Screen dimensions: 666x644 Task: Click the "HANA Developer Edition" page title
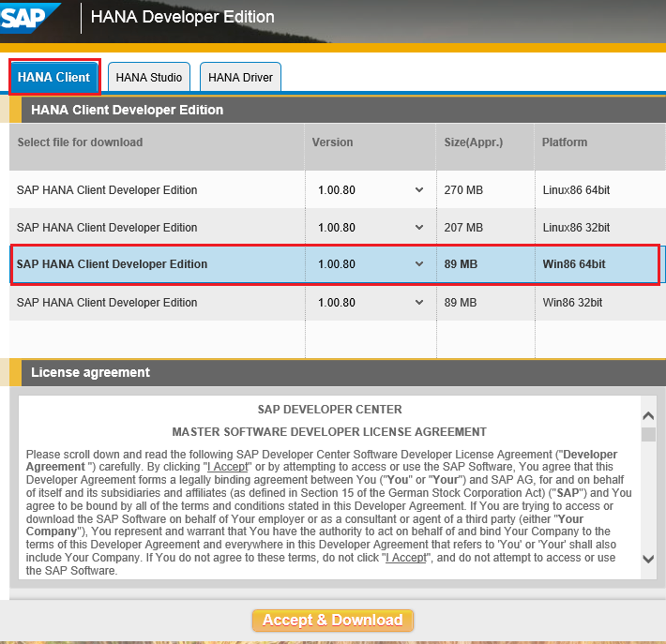click(183, 17)
